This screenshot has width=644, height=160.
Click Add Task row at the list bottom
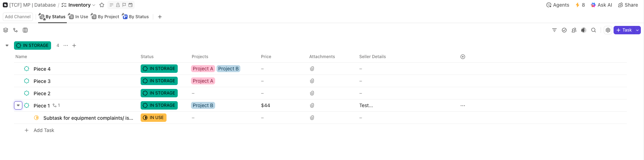44,130
